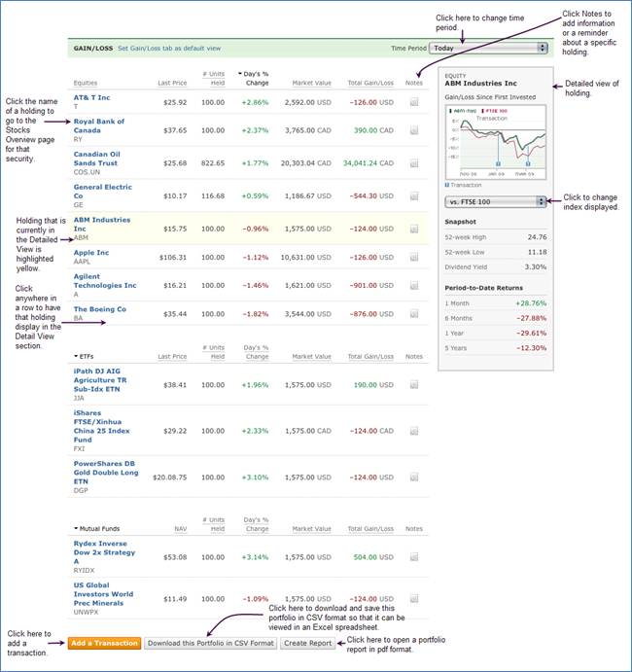The width and height of the screenshot is (632, 672).
Task: Open Agilent Technologies Inc link
Action: pos(105,281)
